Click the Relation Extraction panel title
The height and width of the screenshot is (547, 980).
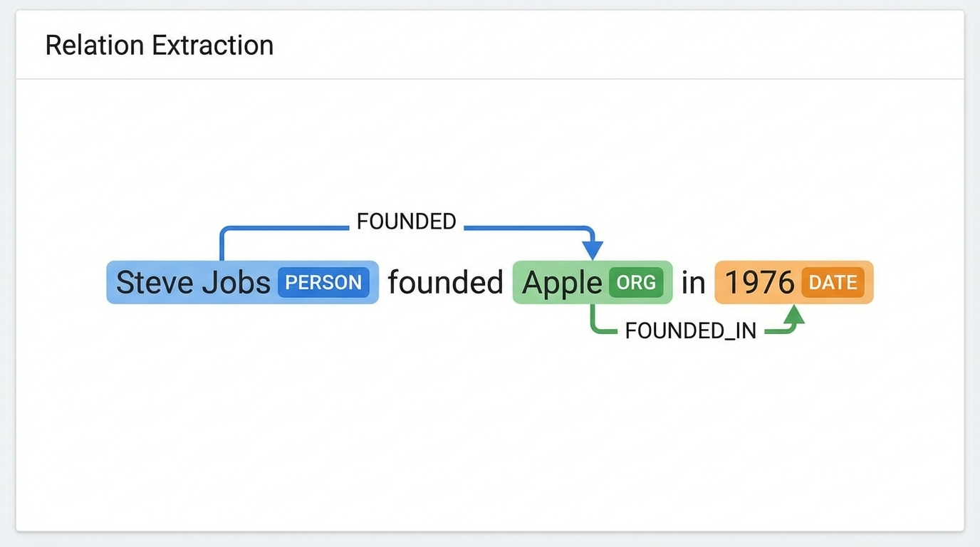[160, 46]
